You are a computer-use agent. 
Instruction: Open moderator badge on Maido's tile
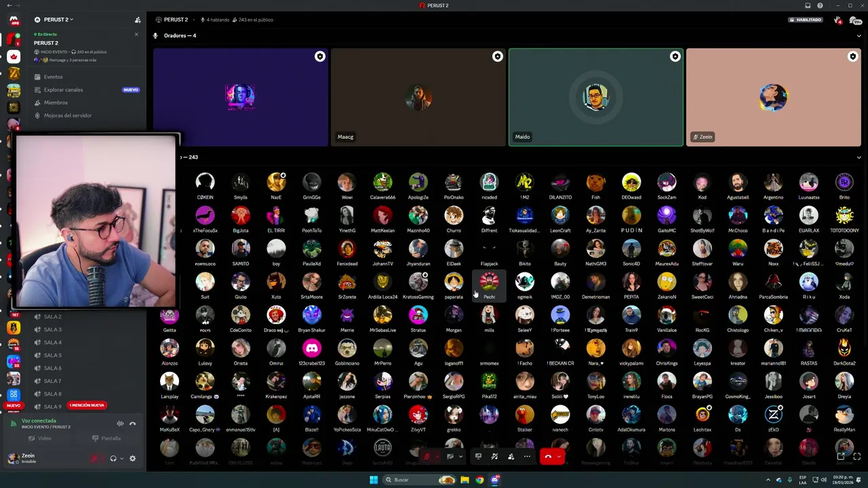tap(675, 56)
